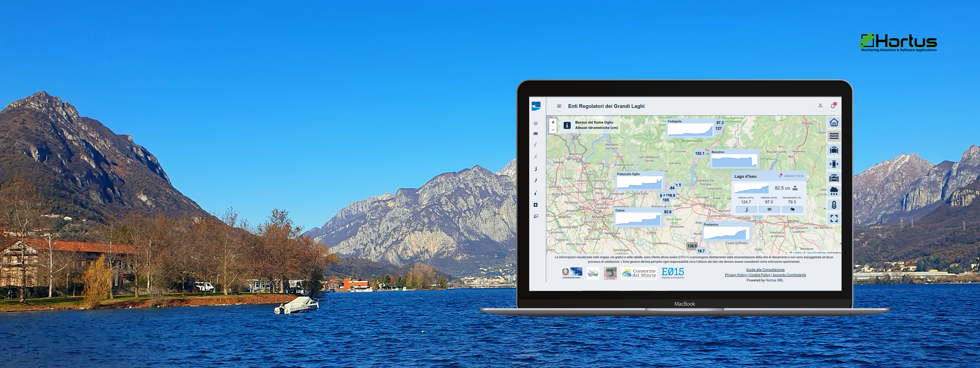Image resolution: width=980 pixels, height=368 pixels.
Task: Open the Guida alla Consultazione link
Action: click(x=765, y=270)
